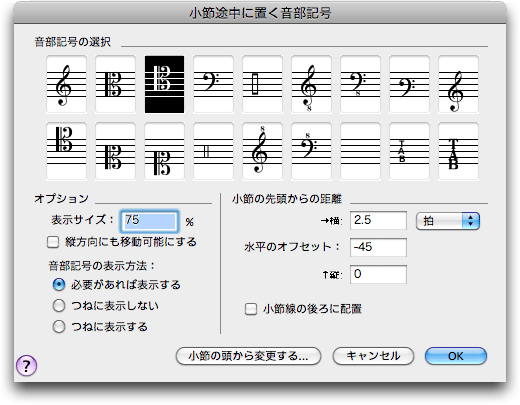Screen dimensions: 520x405
Task: Open the 拍 unit dropdown
Action: pyautogui.click(x=448, y=221)
